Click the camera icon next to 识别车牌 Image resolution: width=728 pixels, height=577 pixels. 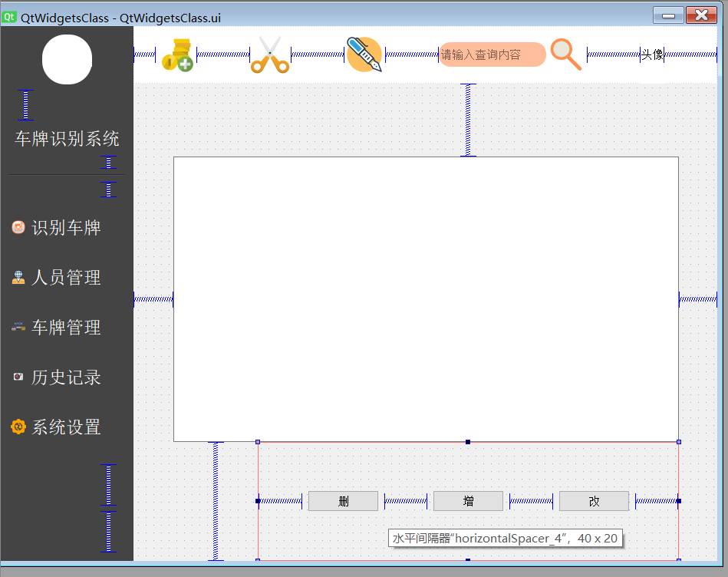coord(20,227)
